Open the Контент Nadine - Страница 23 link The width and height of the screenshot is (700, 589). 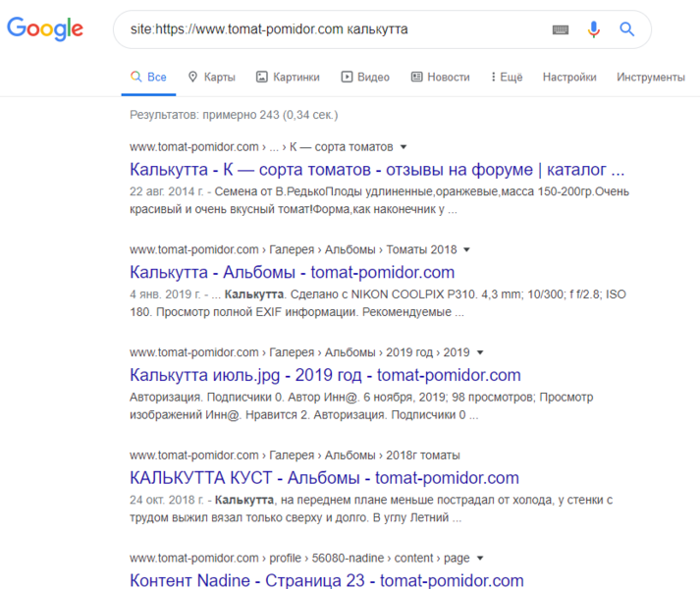coord(327,580)
